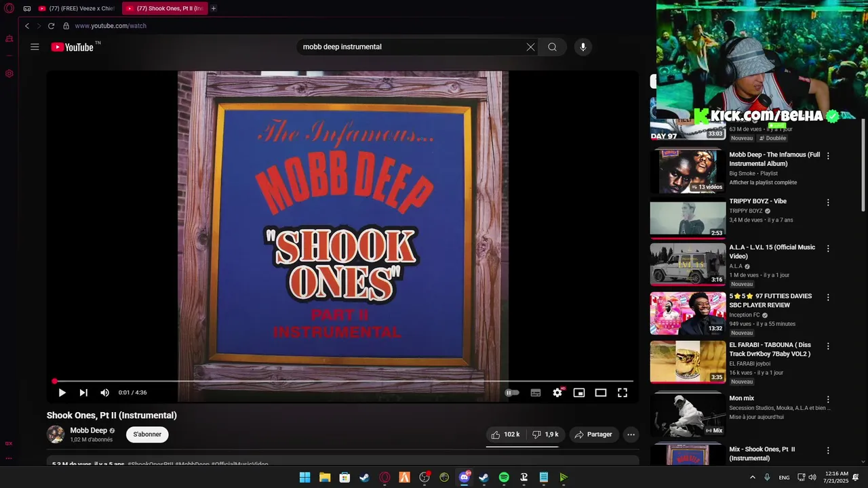Enter fullscreen mode
The width and height of the screenshot is (868, 488).
pos(623,392)
